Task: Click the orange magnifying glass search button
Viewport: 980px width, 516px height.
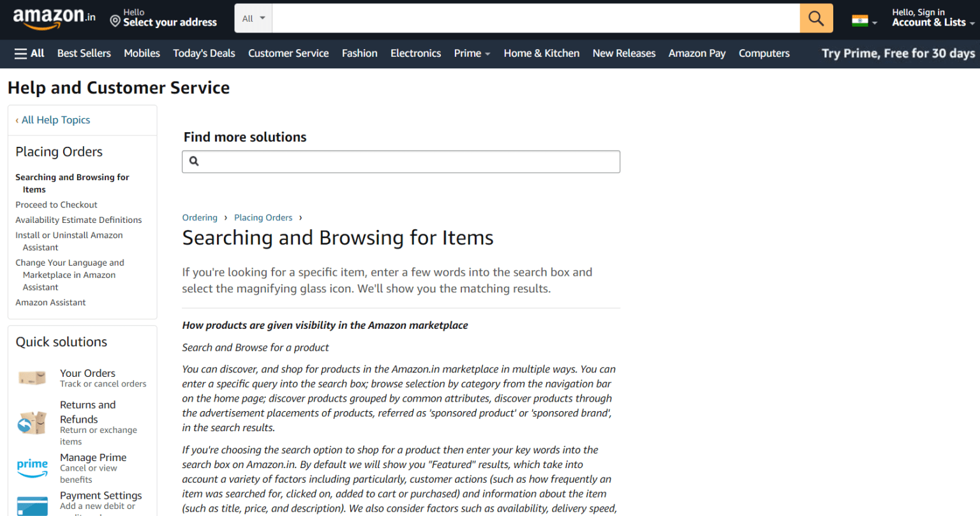Action: pos(816,18)
